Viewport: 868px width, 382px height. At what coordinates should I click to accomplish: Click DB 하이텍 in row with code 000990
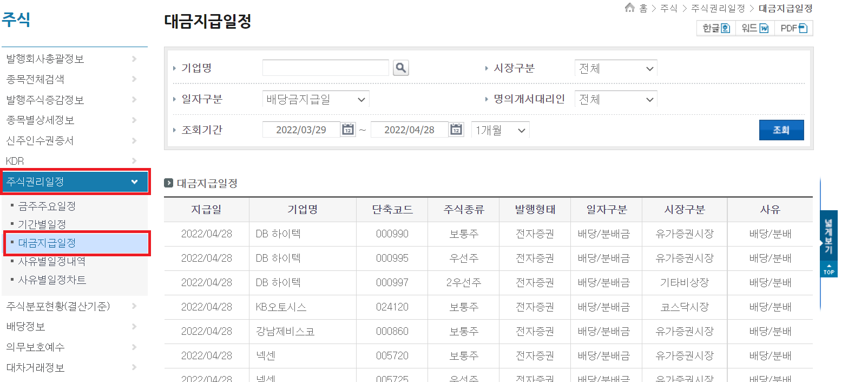[278, 234]
